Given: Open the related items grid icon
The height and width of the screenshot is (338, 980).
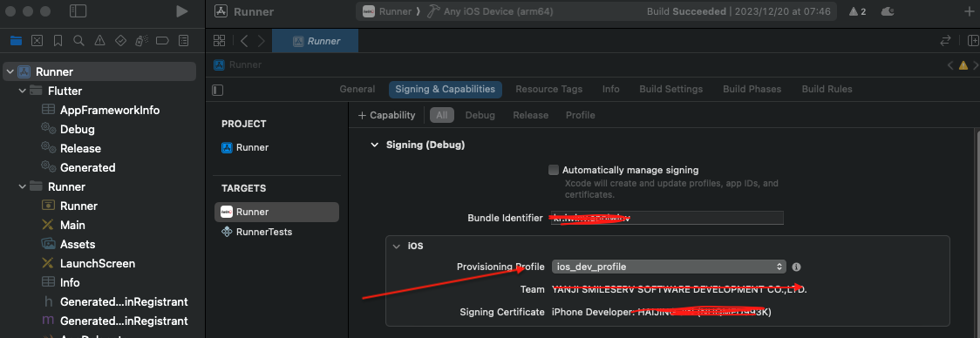Looking at the screenshot, I should [220, 41].
